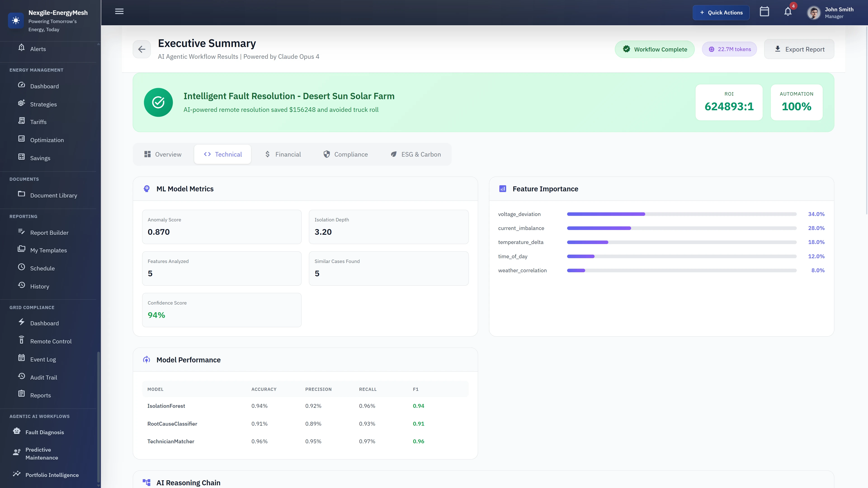This screenshot has width=868, height=488.
Task: Select the Remote Control icon under Grid Compliance
Action: point(21,340)
